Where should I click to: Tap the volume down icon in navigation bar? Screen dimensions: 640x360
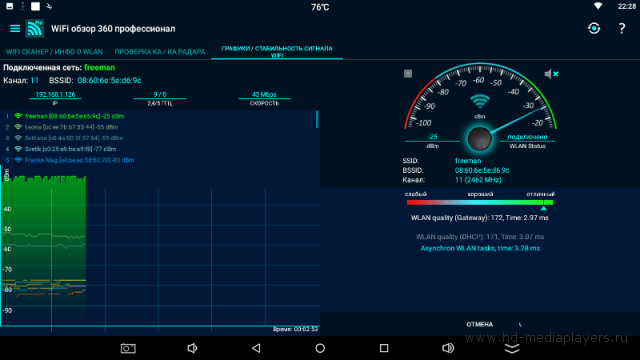[x=192, y=348]
